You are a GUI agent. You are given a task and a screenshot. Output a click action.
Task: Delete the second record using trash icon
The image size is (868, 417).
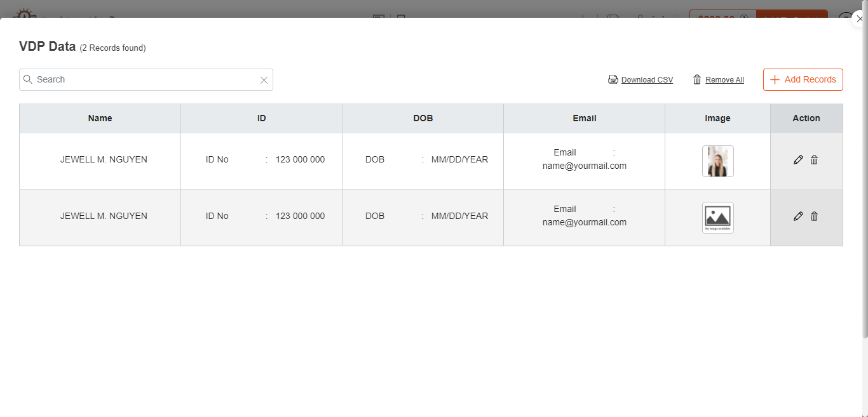click(x=814, y=216)
